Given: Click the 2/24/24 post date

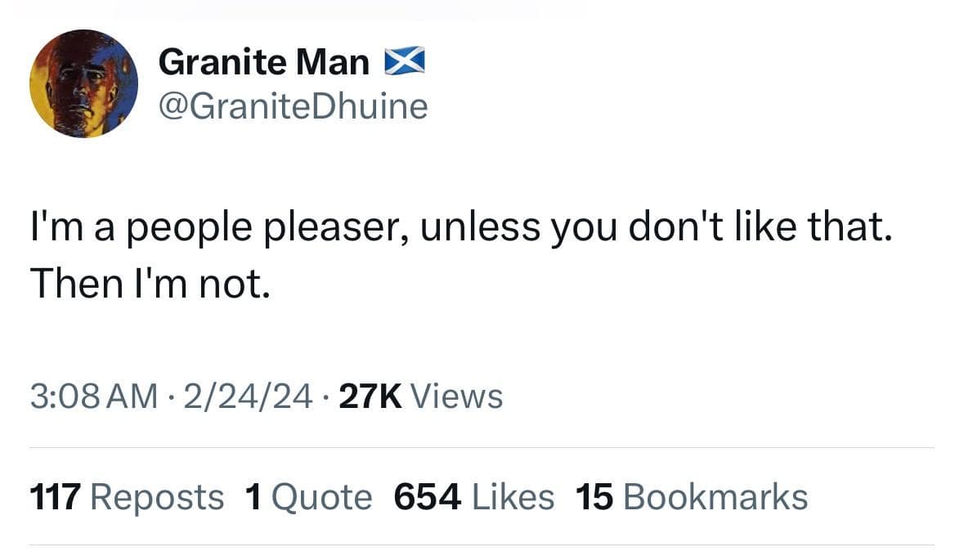Looking at the screenshot, I should click(249, 396).
